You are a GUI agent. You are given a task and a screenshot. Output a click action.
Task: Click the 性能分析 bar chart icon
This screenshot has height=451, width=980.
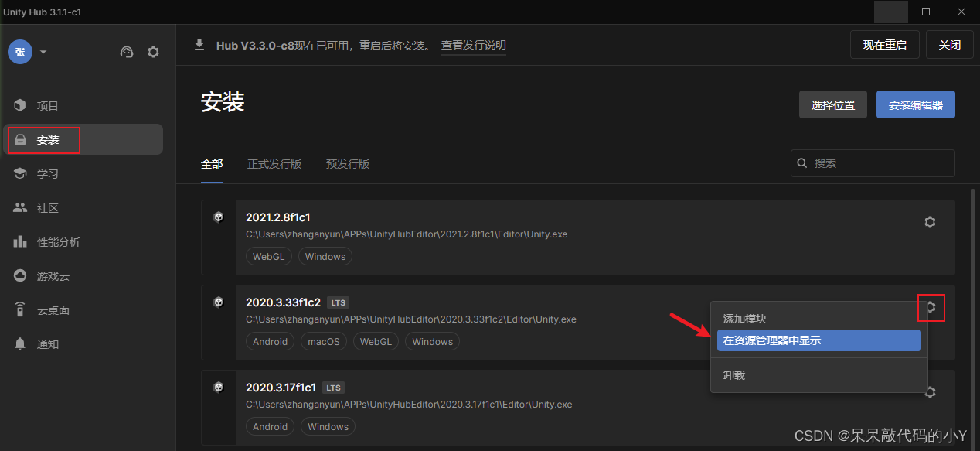pyautogui.click(x=20, y=241)
